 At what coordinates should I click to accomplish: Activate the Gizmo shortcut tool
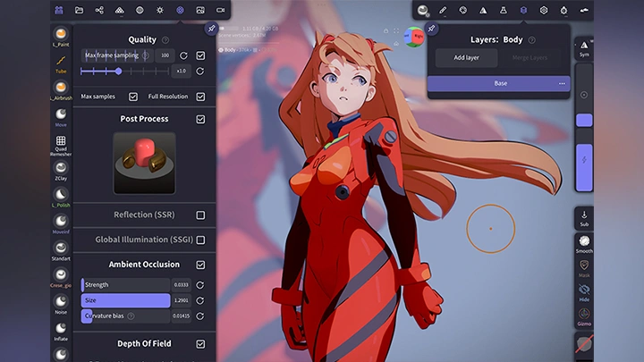[584, 316]
